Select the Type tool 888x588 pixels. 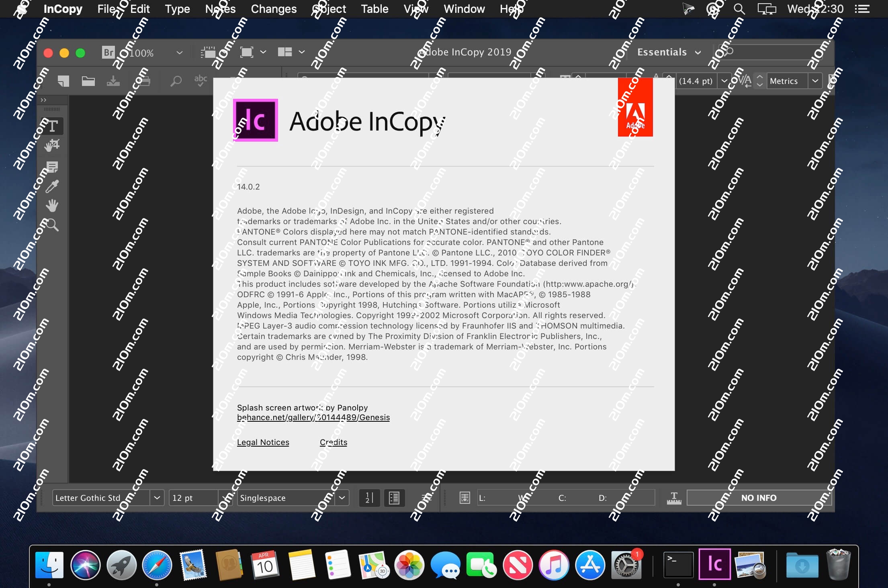coord(52,126)
